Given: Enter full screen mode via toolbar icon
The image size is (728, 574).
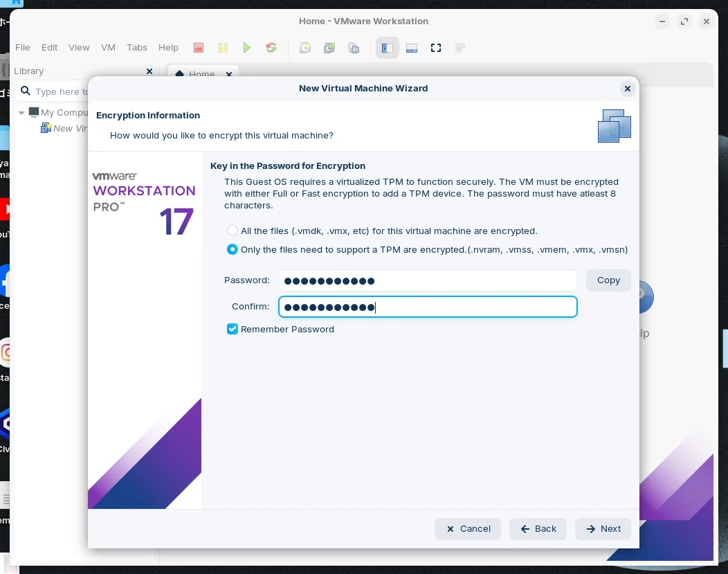Looking at the screenshot, I should [x=435, y=48].
